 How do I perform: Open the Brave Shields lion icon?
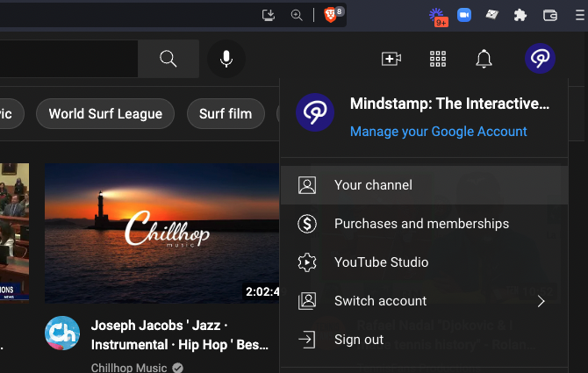(x=329, y=15)
